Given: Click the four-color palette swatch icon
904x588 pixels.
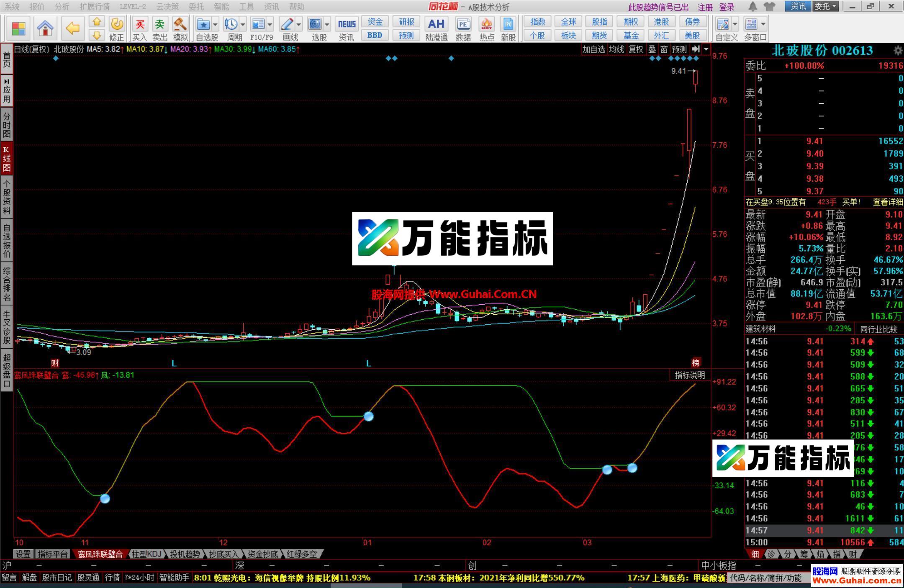Looking at the screenshot, I should pyautogui.click(x=18, y=28).
